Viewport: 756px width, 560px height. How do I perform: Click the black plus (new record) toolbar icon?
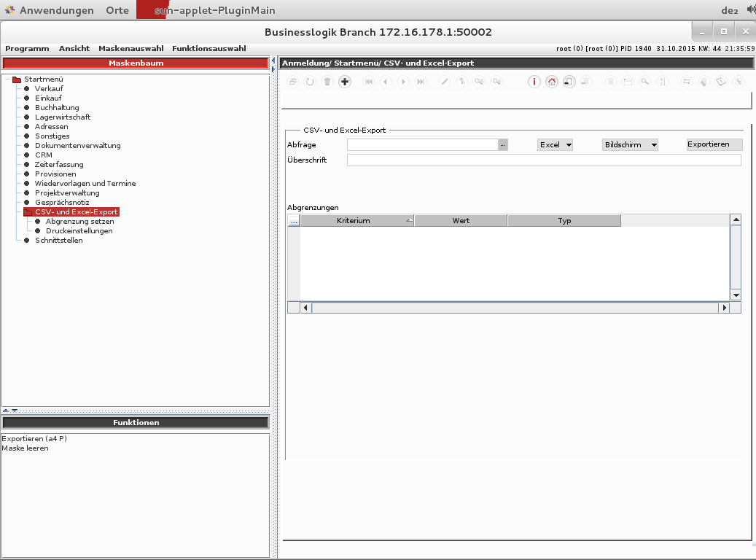pyautogui.click(x=345, y=82)
